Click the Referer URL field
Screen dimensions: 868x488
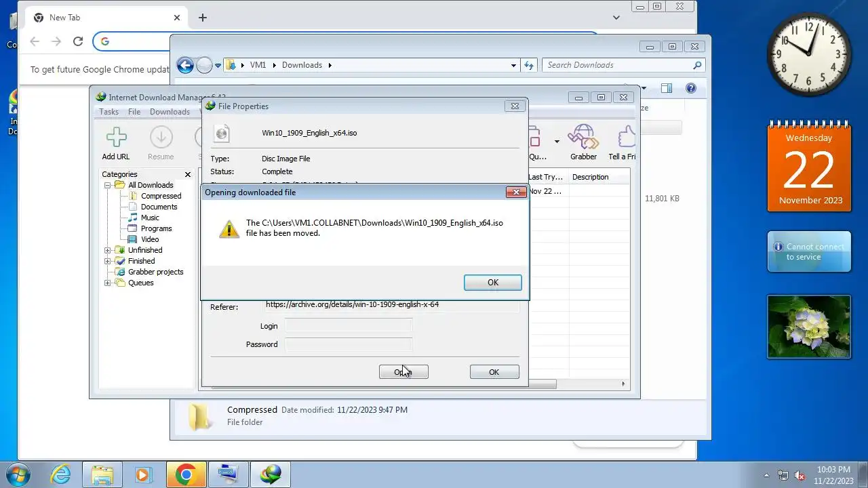391,305
